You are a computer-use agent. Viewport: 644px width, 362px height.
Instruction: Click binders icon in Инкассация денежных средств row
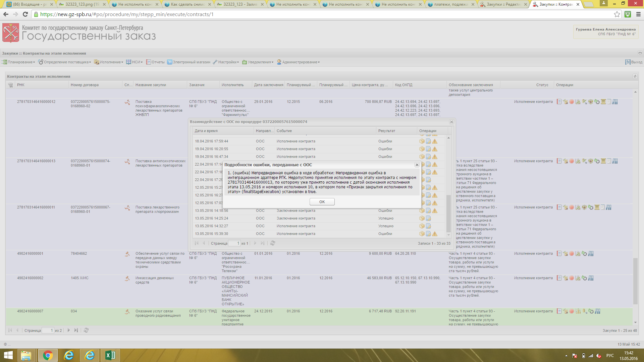(591, 278)
